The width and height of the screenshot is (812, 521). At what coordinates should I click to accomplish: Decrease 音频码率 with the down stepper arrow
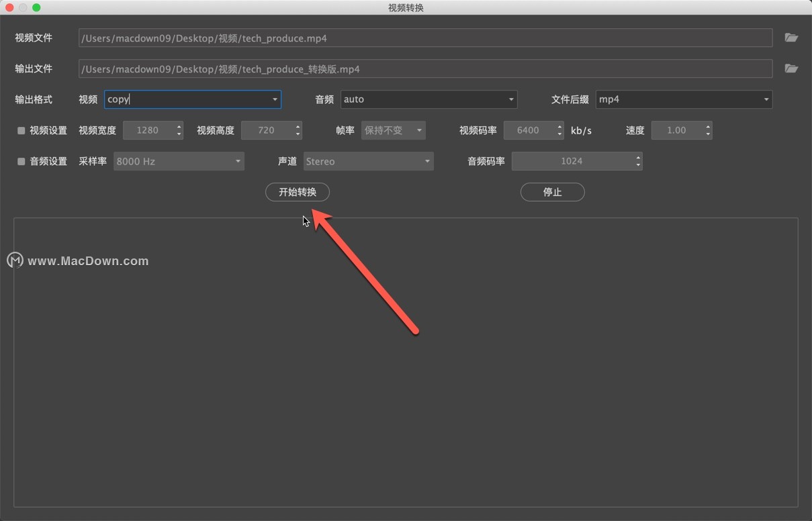tap(638, 165)
